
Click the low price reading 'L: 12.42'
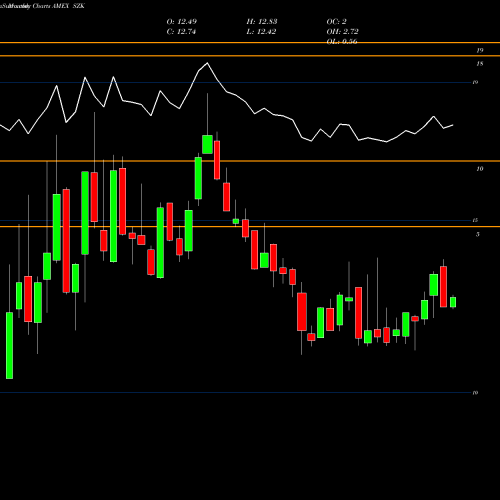click(x=261, y=32)
